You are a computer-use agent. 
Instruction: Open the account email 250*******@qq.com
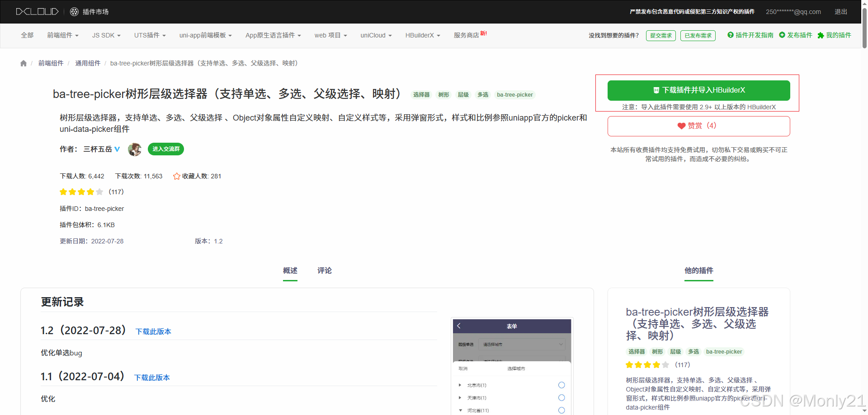[x=793, y=12]
